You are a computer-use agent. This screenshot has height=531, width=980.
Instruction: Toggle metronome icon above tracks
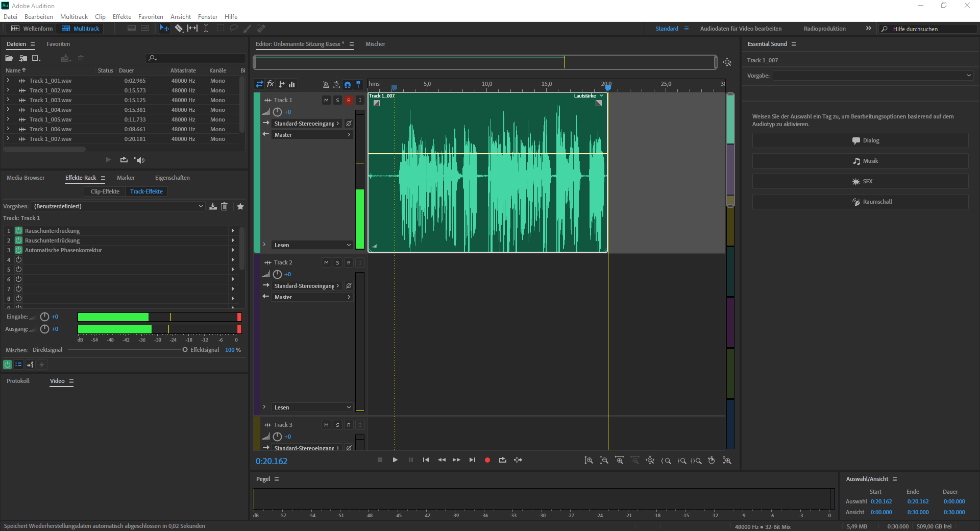tap(326, 84)
